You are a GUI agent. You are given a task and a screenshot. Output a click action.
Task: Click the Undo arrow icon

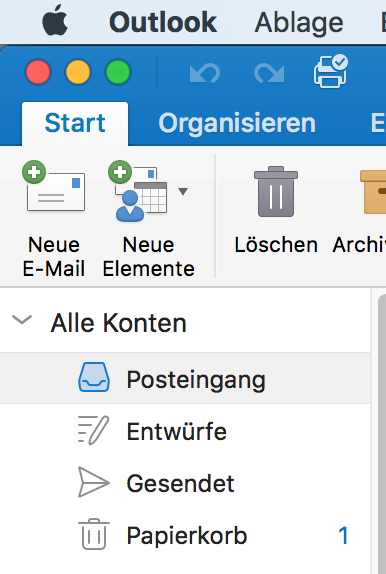tap(205, 73)
